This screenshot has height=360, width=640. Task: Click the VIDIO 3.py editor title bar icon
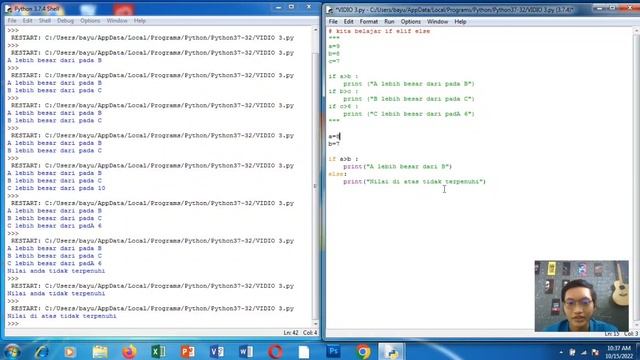point(329,9)
